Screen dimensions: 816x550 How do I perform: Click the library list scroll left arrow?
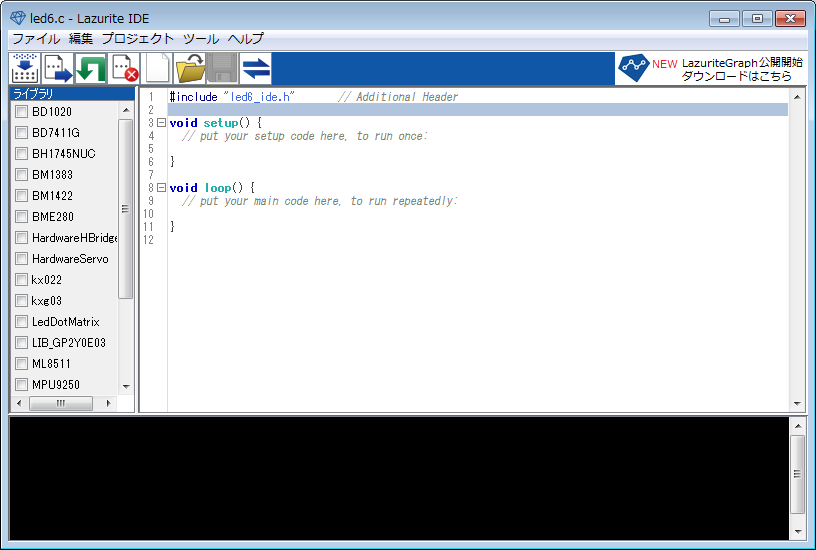coord(19,403)
